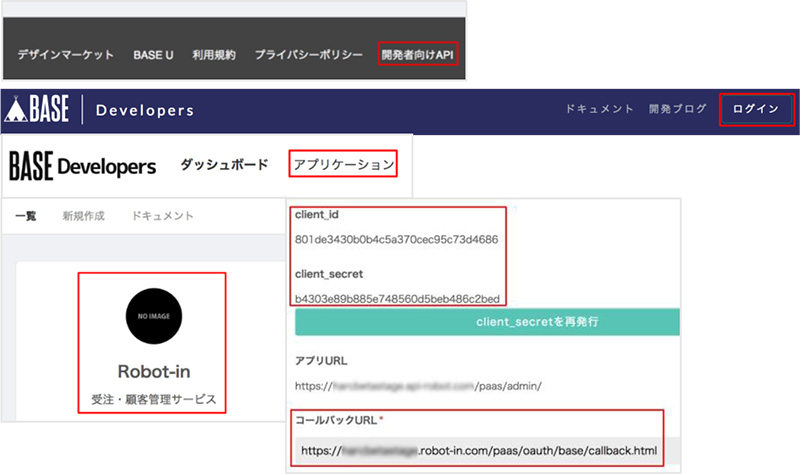
Task: Select the client_id value 801de3430b0b...
Action: pyautogui.click(x=396, y=239)
